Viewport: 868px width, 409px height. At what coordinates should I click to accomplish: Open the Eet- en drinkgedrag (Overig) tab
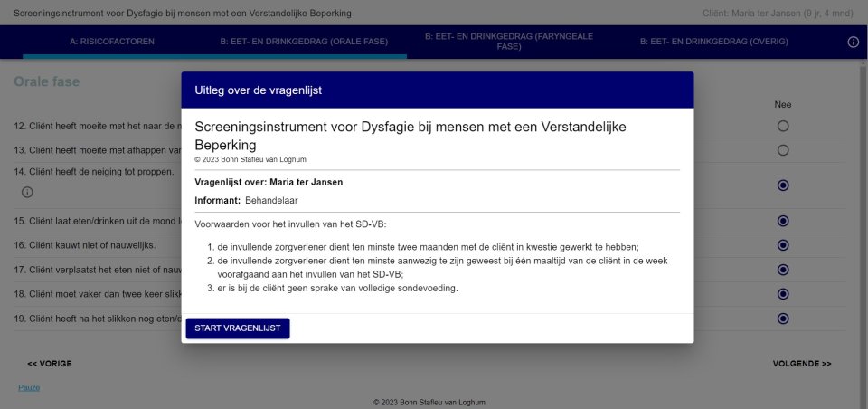click(713, 42)
